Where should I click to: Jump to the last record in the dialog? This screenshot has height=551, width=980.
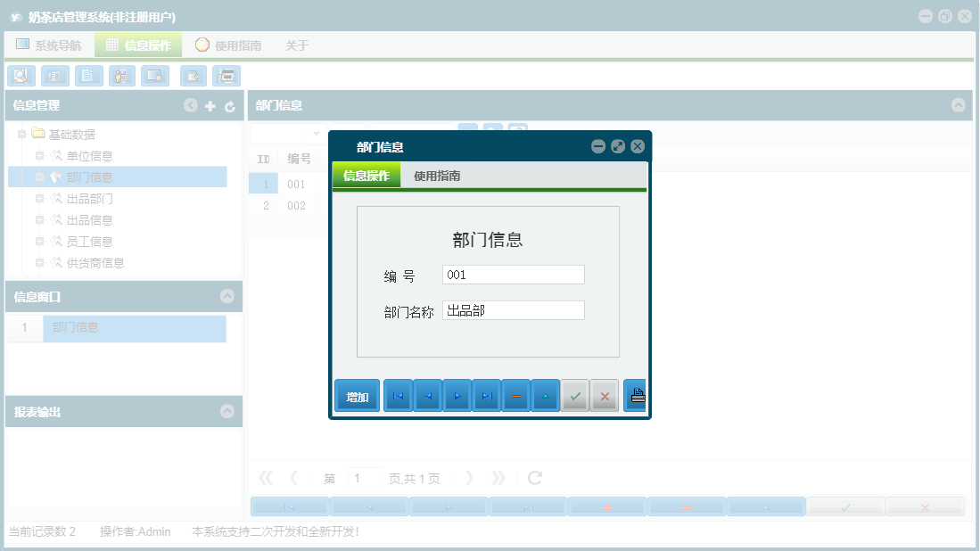[x=486, y=395]
